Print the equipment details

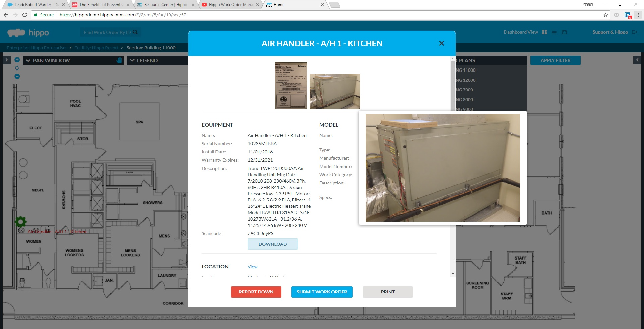[388, 292]
